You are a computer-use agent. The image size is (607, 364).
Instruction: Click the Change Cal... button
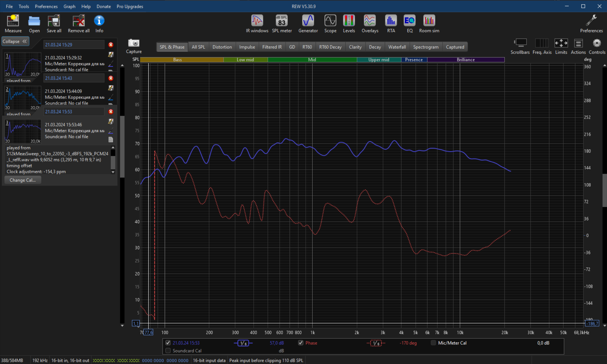pos(23,180)
